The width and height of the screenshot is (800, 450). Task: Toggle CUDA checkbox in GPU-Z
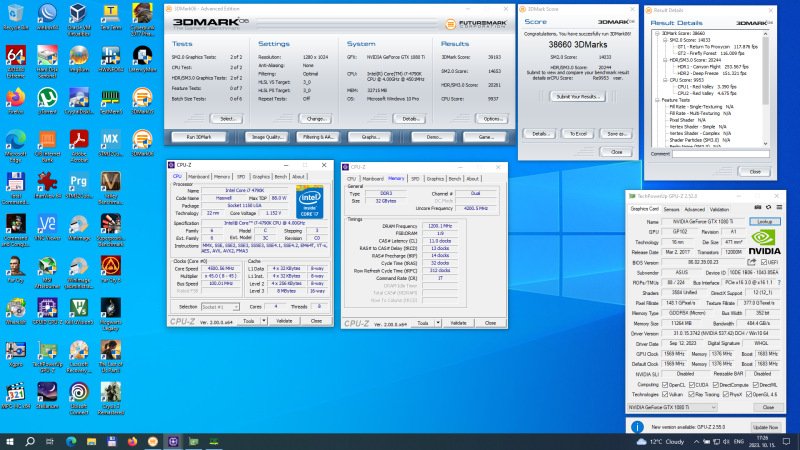pyautogui.click(x=692, y=385)
